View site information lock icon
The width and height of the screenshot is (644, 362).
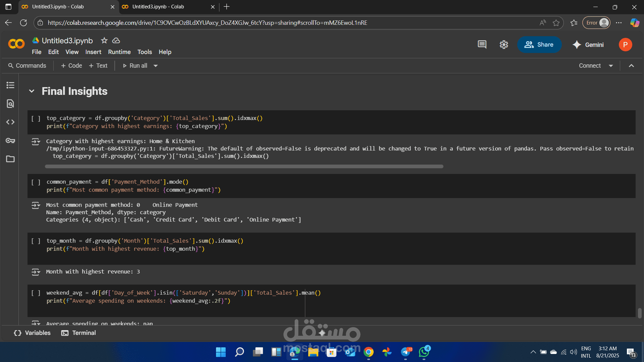pyautogui.click(x=40, y=23)
